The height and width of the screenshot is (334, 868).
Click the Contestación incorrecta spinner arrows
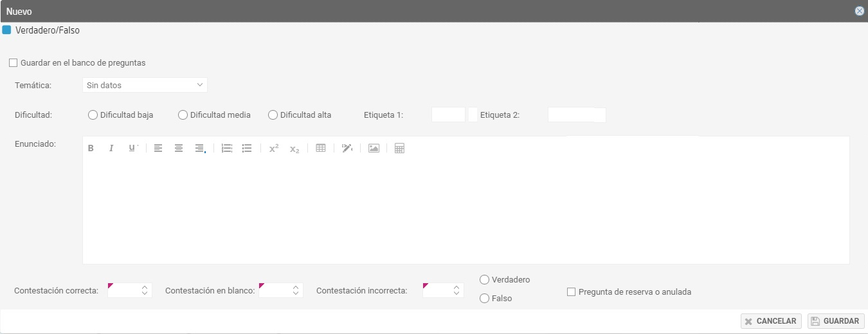tap(456, 291)
